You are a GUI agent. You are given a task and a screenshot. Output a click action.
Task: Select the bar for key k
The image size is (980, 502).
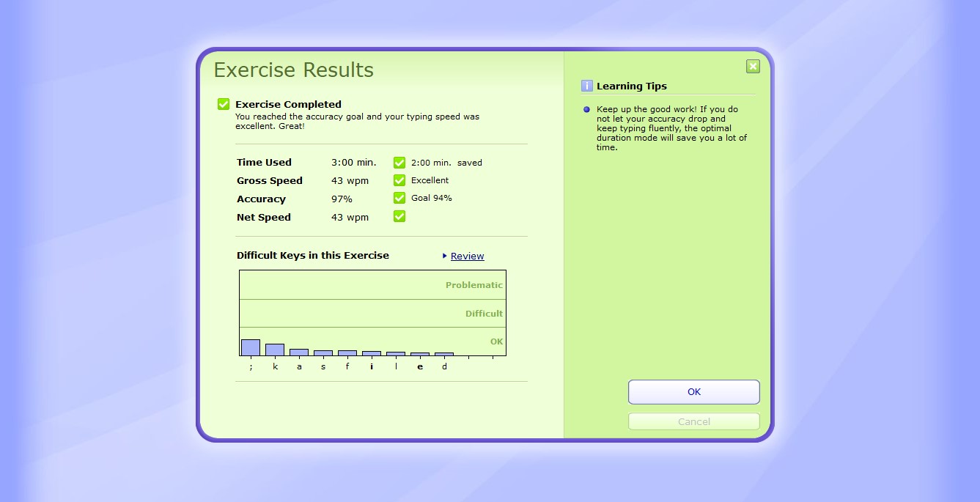point(275,350)
